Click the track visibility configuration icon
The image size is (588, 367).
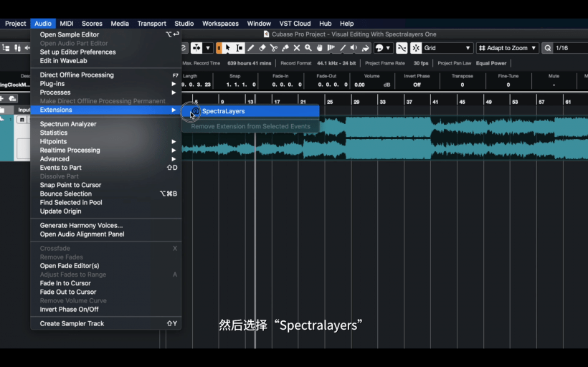6,48
